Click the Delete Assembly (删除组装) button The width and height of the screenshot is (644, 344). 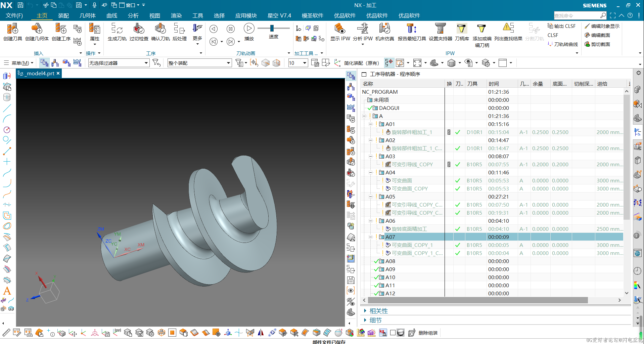tap(428, 333)
